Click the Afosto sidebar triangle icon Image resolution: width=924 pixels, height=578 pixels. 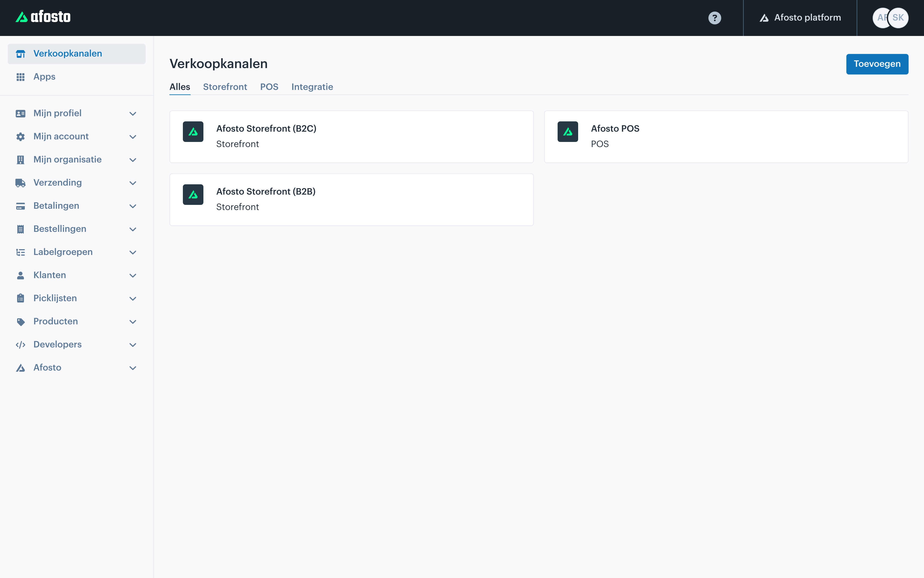click(21, 368)
